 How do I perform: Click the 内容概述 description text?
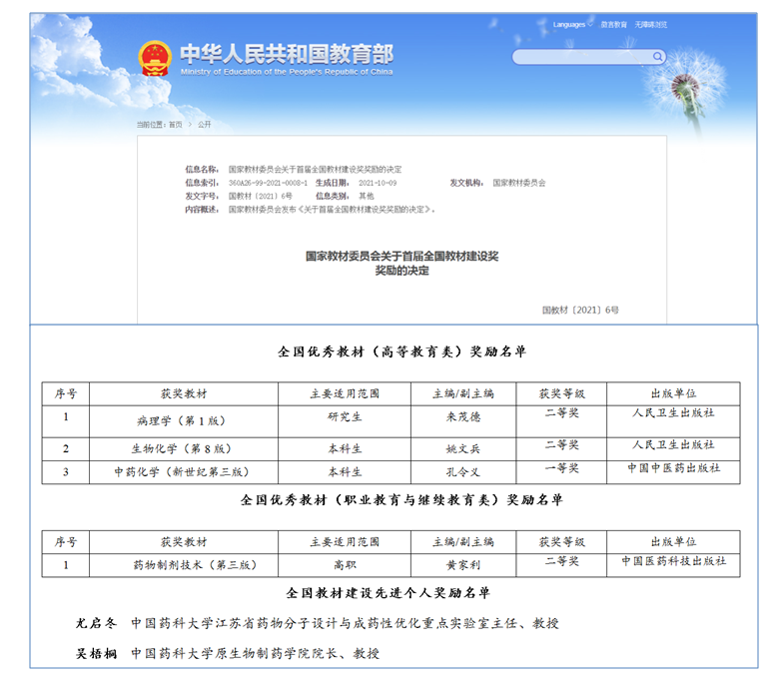(332, 210)
